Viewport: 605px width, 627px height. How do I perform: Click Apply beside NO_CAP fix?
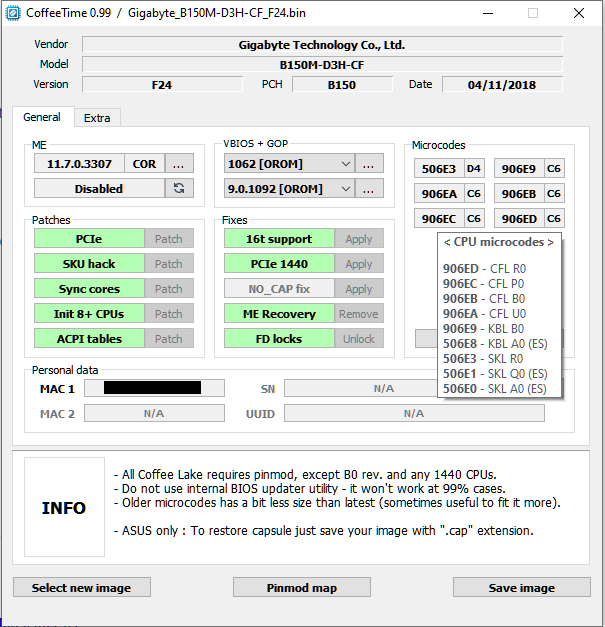tap(359, 288)
